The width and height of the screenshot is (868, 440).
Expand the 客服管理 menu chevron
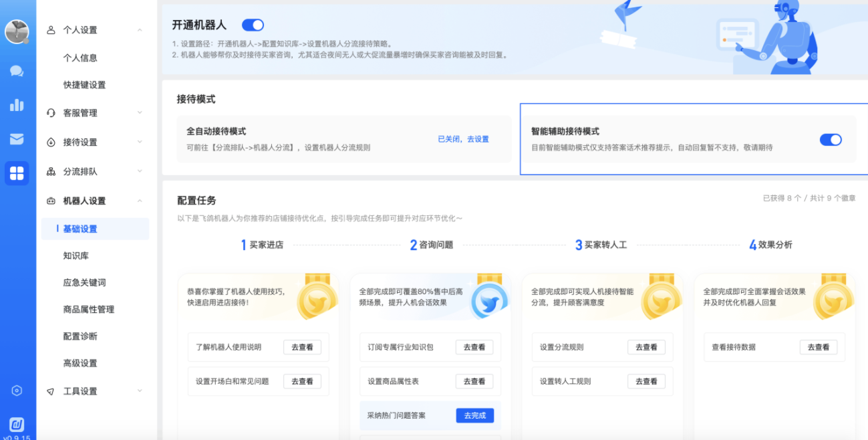coord(140,113)
